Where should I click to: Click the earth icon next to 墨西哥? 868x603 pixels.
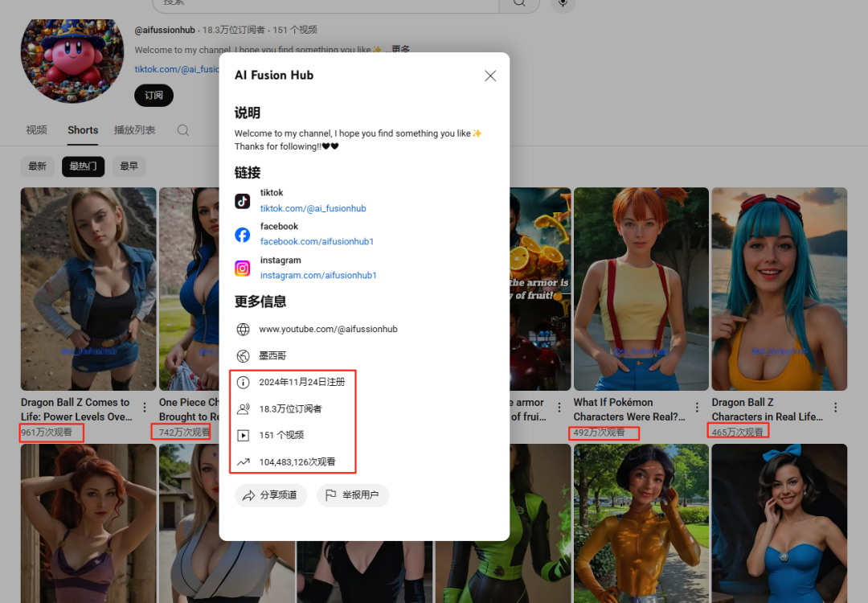pos(243,356)
